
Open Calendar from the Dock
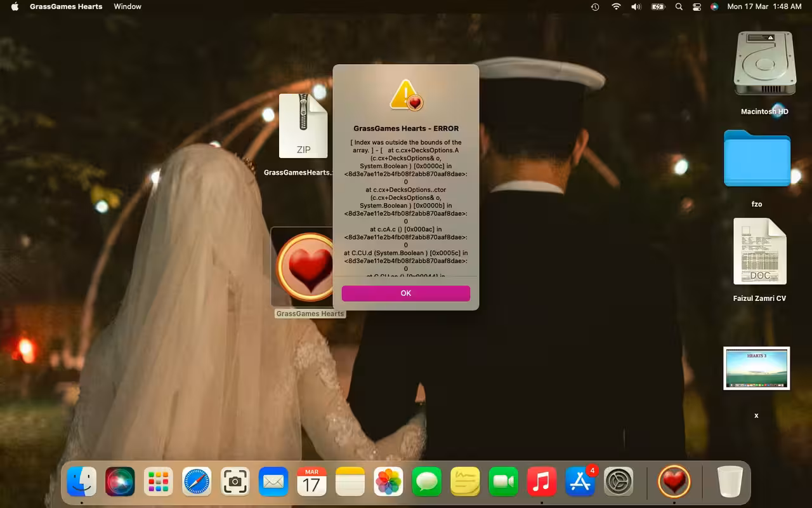311,481
